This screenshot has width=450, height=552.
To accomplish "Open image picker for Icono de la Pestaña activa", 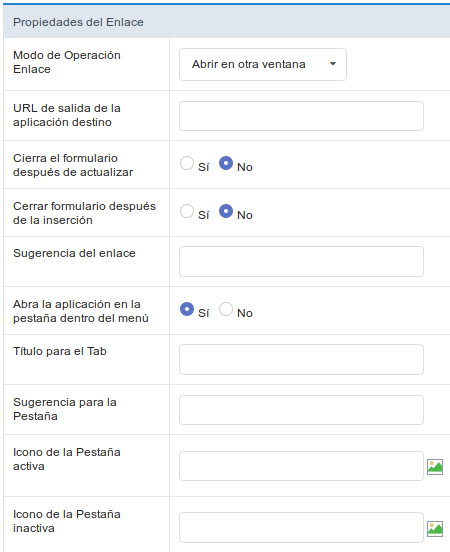I will (x=435, y=467).
